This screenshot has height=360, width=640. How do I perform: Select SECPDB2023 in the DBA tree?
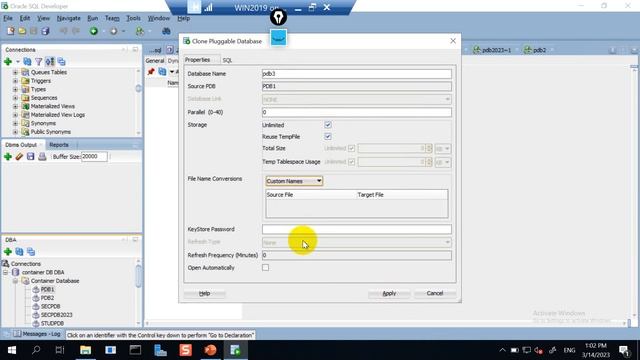tap(56, 315)
